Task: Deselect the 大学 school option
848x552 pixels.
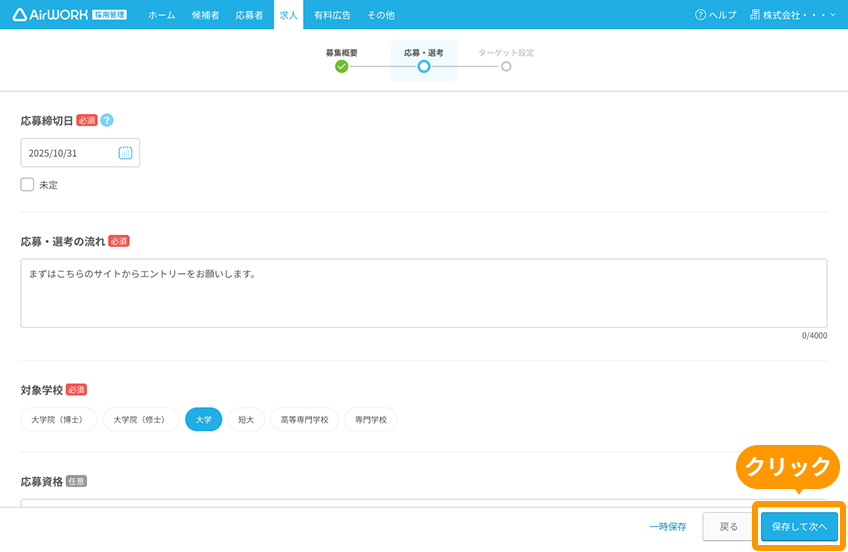Action: click(203, 420)
